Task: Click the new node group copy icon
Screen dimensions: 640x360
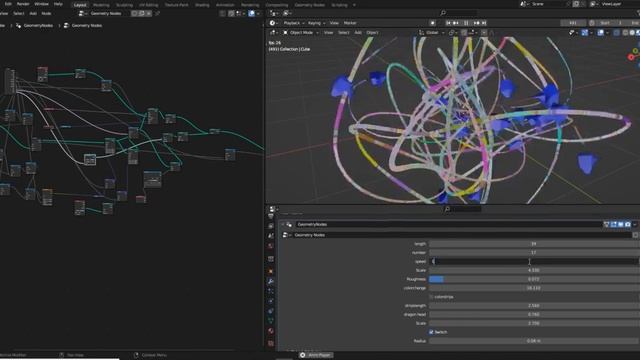Action: (141, 13)
